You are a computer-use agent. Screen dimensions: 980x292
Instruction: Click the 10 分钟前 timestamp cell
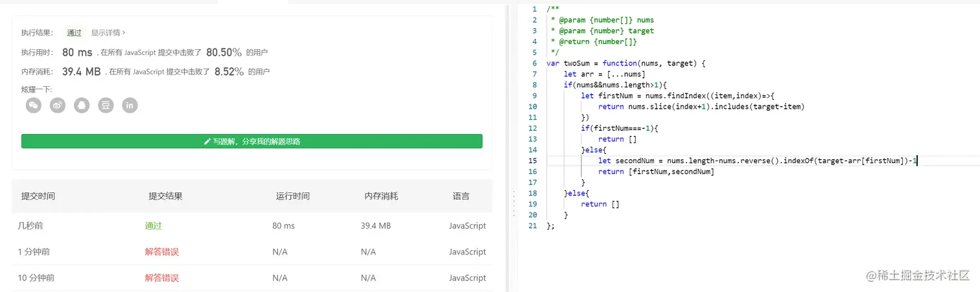pos(36,278)
